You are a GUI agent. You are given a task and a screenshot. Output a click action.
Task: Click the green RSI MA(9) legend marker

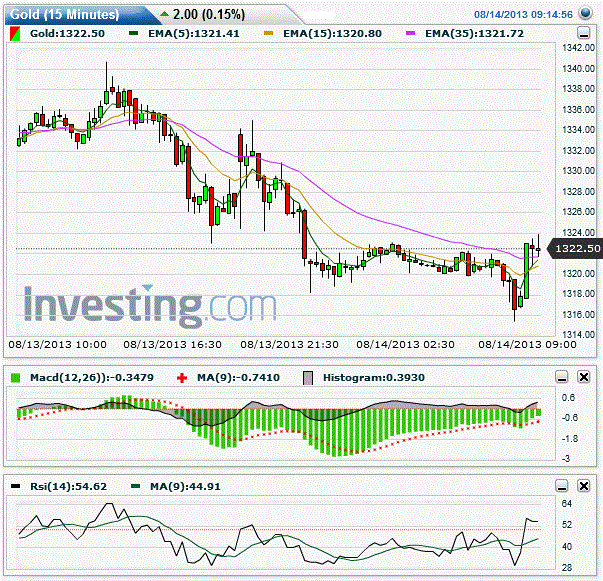pyautogui.click(x=135, y=486)
